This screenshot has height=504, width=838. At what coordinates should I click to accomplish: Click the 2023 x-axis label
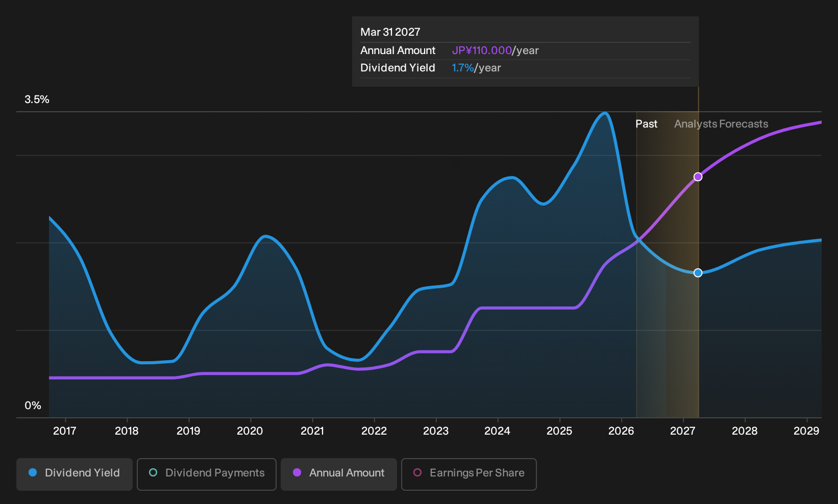click(x=436, y=431)
